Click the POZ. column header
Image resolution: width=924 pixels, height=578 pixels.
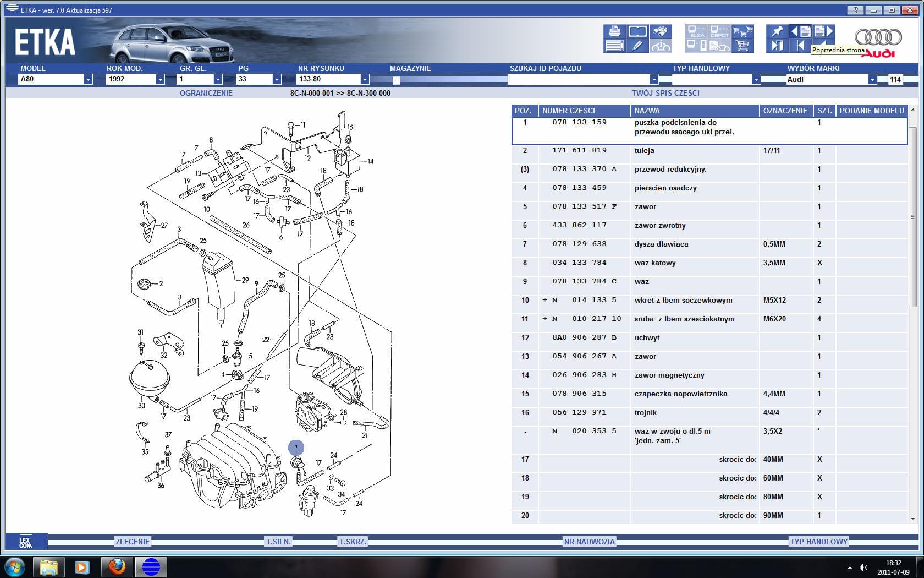524,111
